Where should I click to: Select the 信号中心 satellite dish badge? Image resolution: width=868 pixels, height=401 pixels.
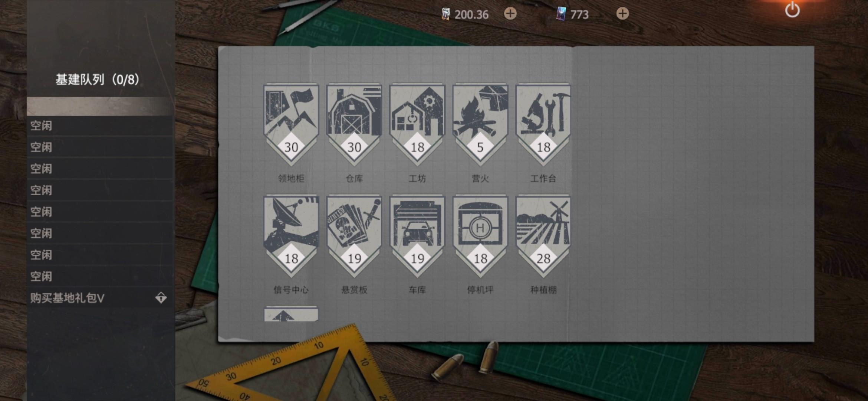point(291,236)
